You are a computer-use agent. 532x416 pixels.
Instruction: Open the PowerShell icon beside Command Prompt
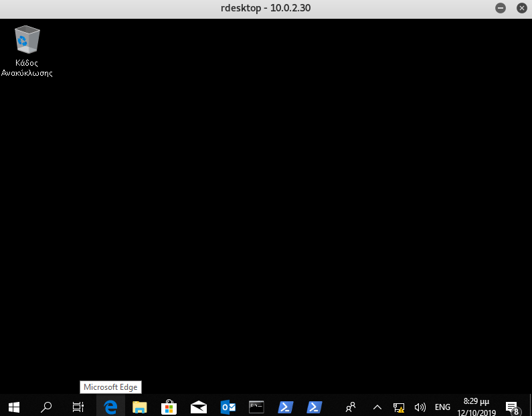(x=286, y=407)
